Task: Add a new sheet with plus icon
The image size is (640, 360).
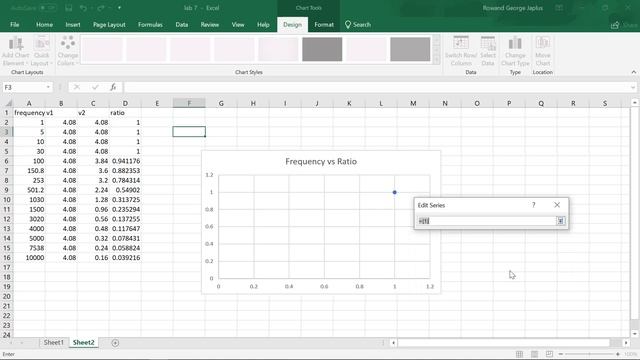Action: coord(115,343)
